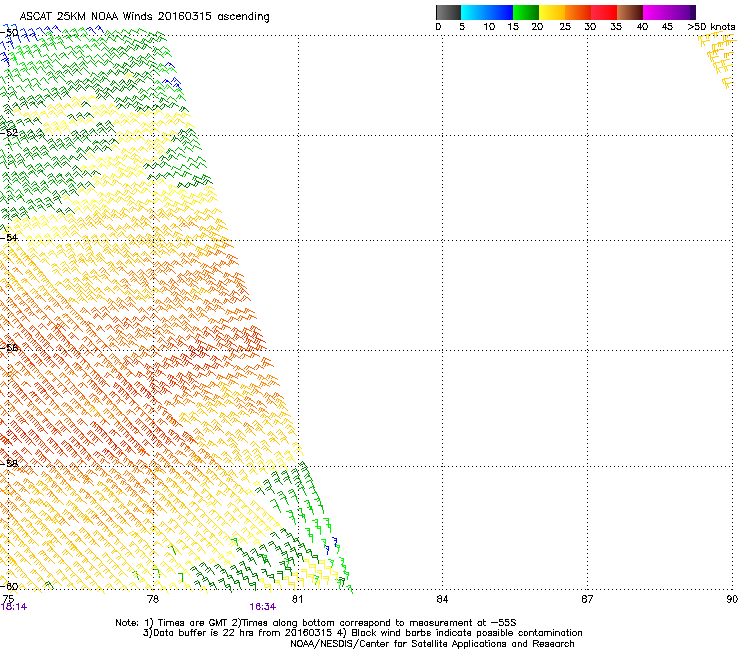Click the purple '18:34' swath time label
The image size is (740, 650).
point(262,607)
